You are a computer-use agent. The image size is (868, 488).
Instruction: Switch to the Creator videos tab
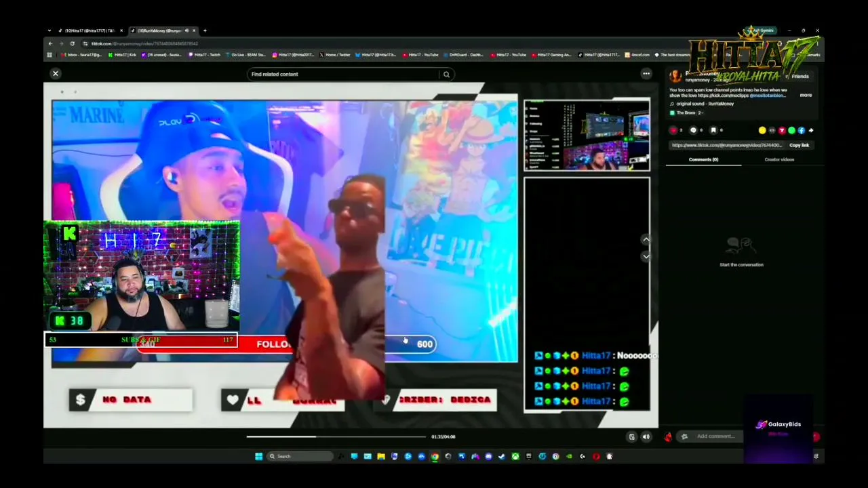pos(779,159)
